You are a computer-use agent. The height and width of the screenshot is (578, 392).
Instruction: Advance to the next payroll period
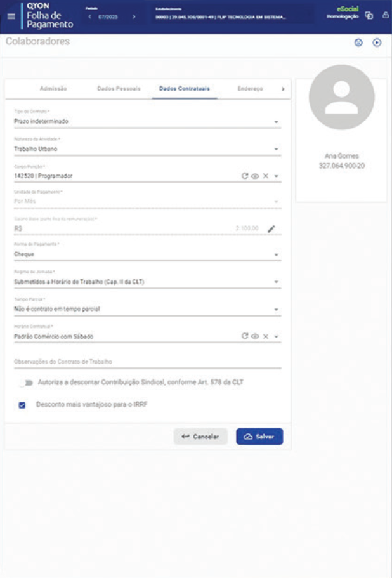(134, 17)
